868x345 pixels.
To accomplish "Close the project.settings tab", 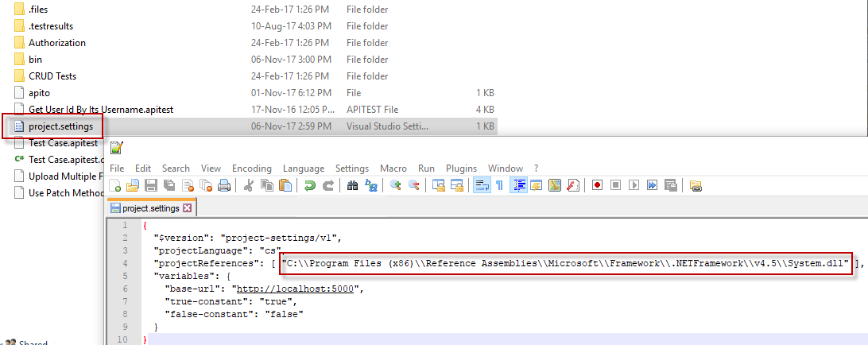I will point(188,208).
